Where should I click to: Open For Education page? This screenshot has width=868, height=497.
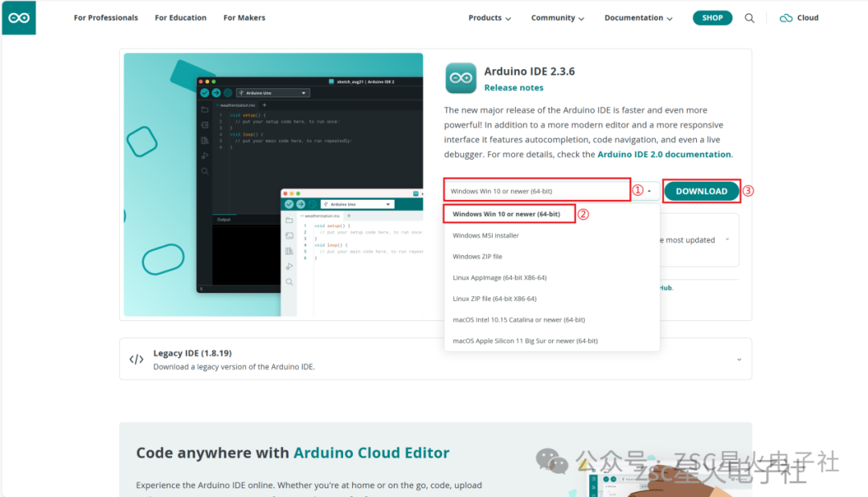181,18
